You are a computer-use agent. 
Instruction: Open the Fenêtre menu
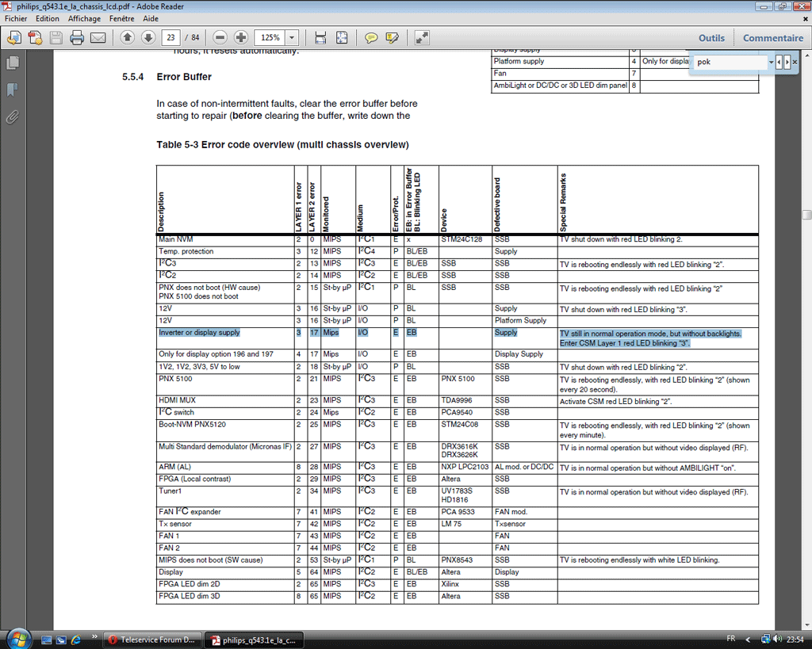tap(121, 19)
